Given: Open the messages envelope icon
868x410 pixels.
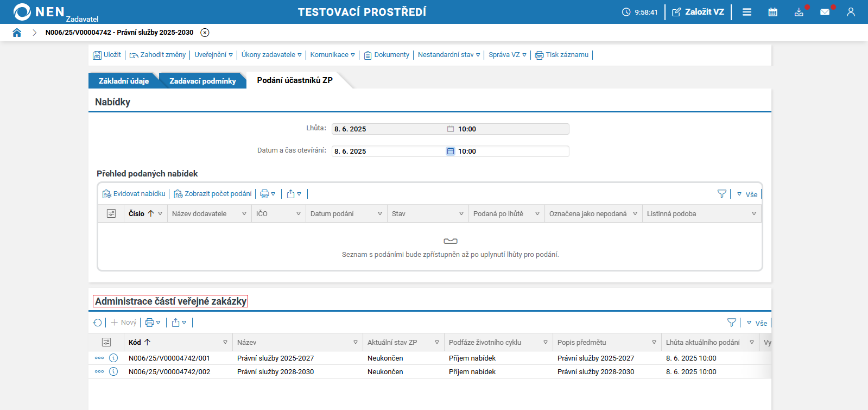Looking at the screenshot, I should coord(825,12).
